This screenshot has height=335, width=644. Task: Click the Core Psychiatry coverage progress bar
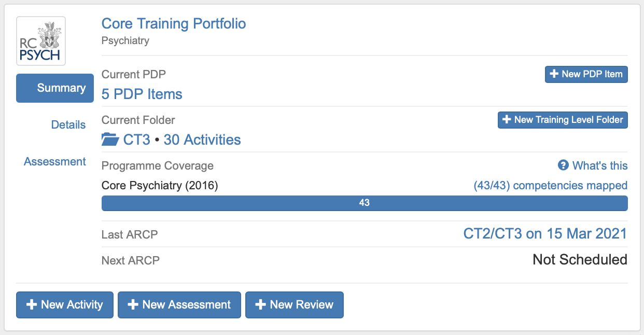(x=364, y=203)
